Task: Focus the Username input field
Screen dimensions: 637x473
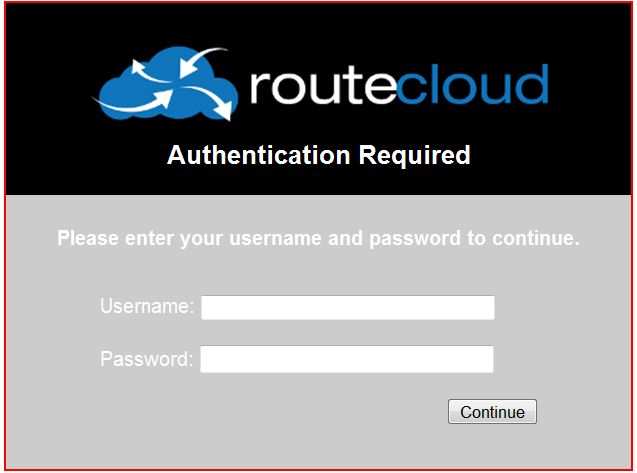Action: pos(348,308)
